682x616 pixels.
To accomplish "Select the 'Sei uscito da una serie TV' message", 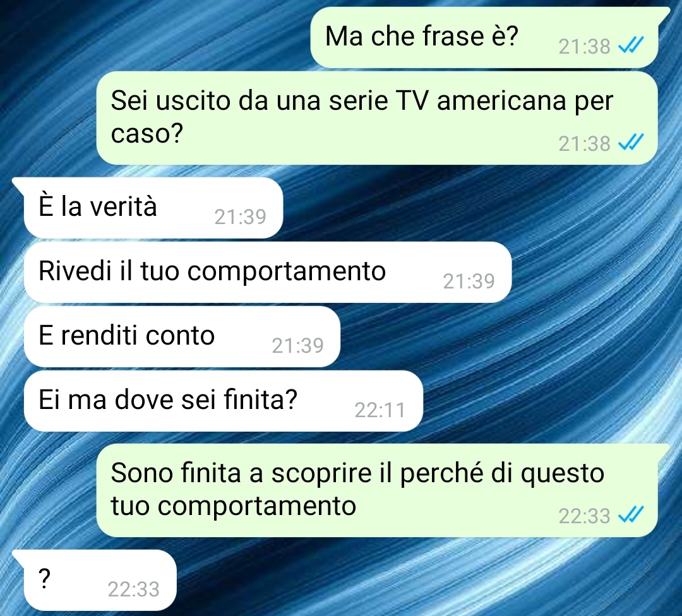I will pyautogui.click(x=376, y=118).
